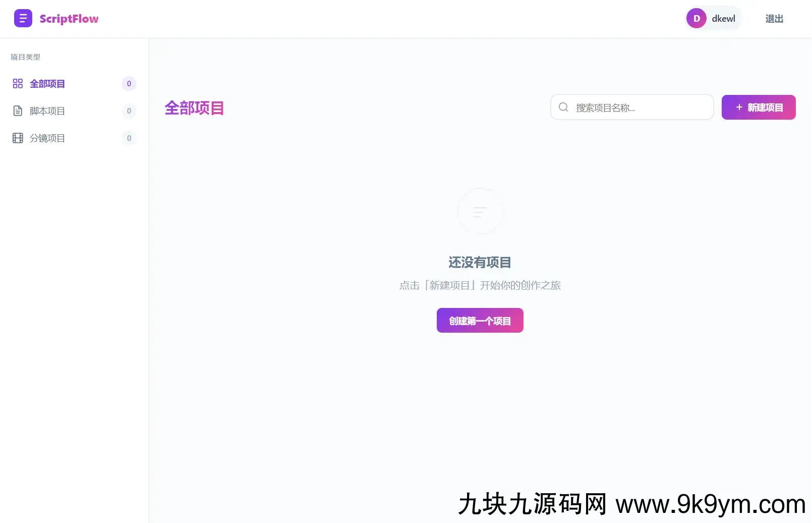Screen dimensions: 812x523
Task: Click the grid icon beside 全部项目
Action: tap(18, 84)
